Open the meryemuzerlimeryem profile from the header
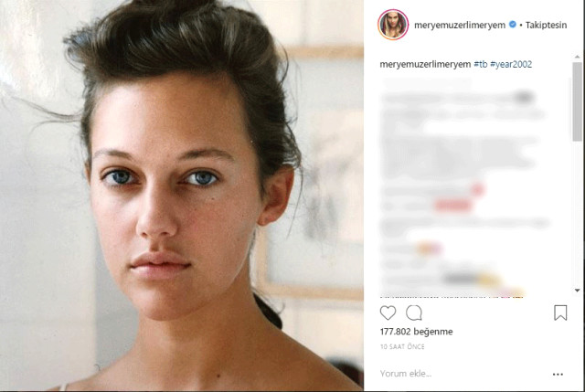The width and height of the screenshot is (585, 392). click(460, 25)
